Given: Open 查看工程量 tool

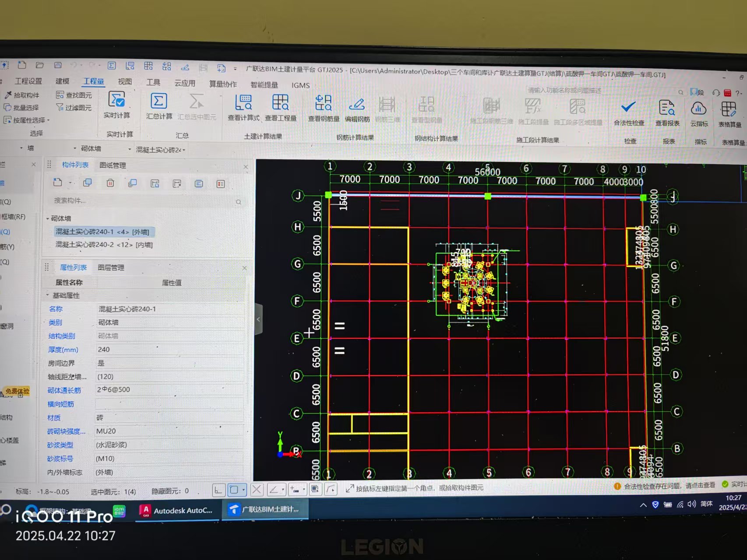Looking at the screenshot, I should tap(281, 108).
